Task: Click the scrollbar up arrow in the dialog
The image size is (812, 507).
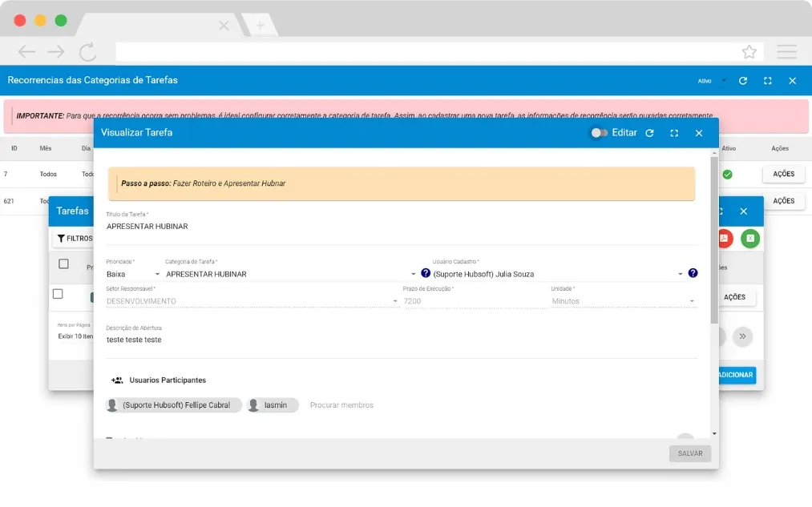Action: point(714,153)
